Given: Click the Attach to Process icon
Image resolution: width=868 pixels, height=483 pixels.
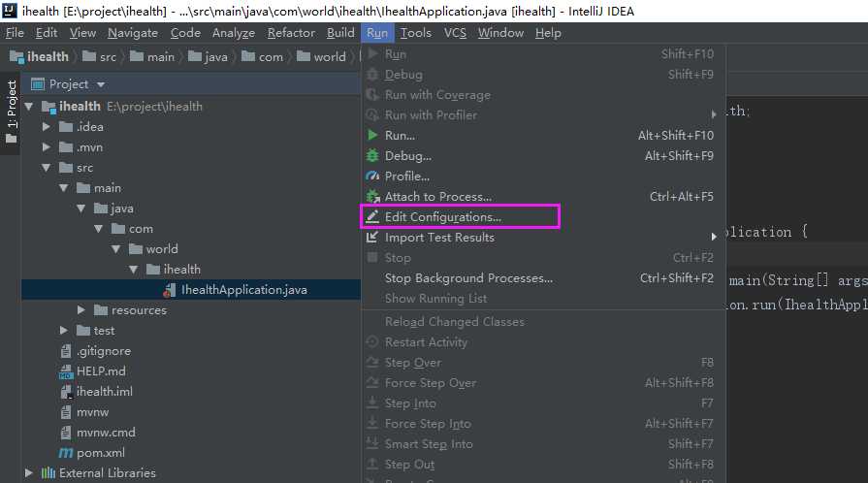Looking at the screenshot, I should tap(372, 197).
